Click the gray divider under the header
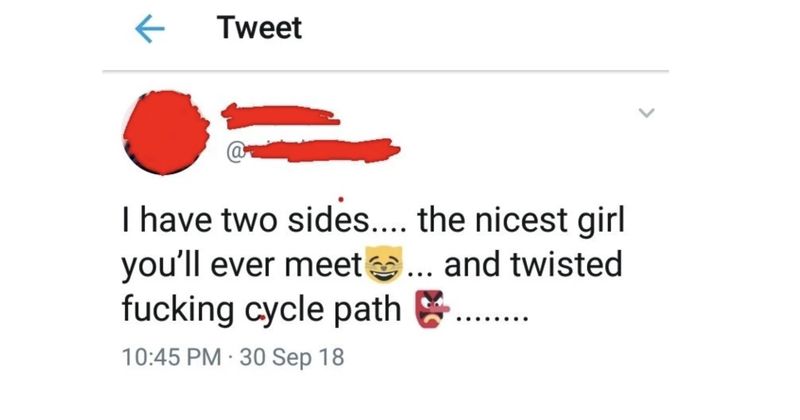The image size is (800, 420). click(385, 71)
